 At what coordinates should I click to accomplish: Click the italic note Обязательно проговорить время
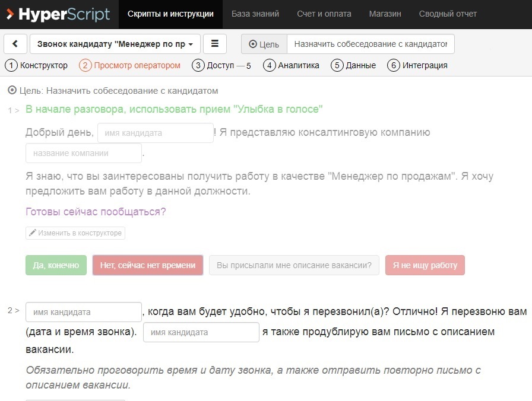(x=253, y=377)
